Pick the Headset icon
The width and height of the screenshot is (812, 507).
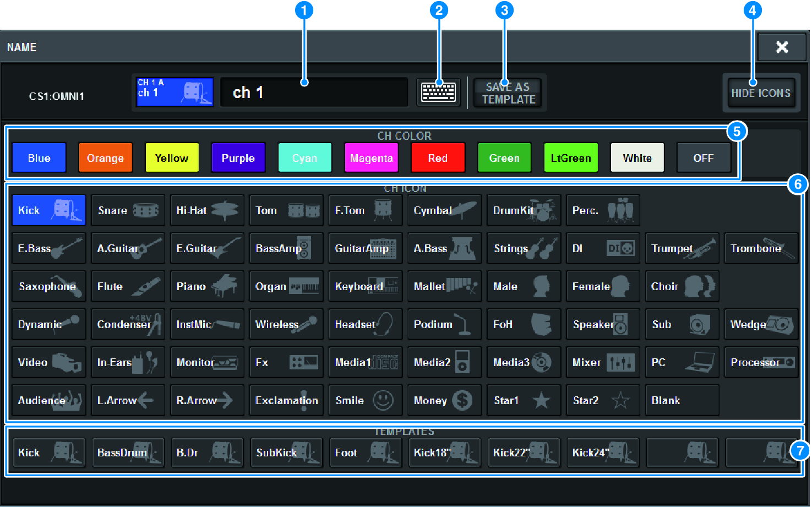[x=365, y=324]
